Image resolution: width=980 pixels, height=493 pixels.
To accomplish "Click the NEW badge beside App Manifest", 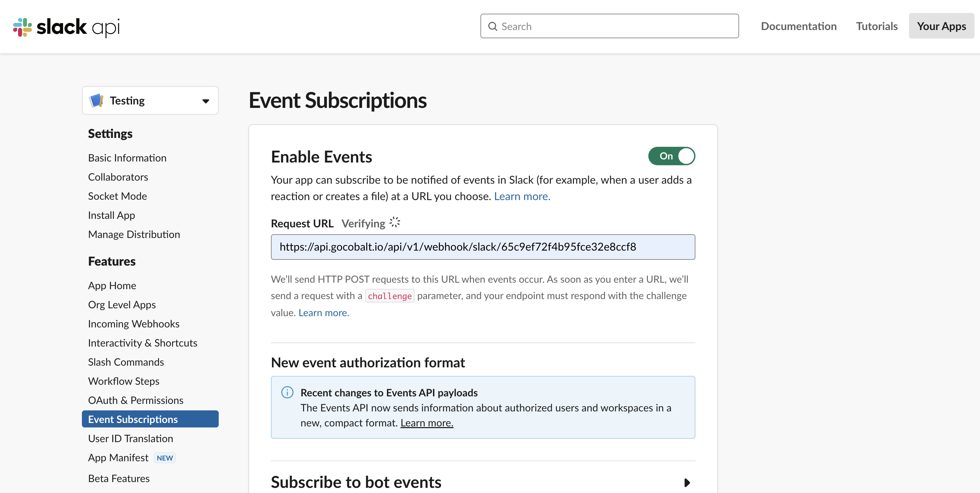I will [x=164, y=457].
